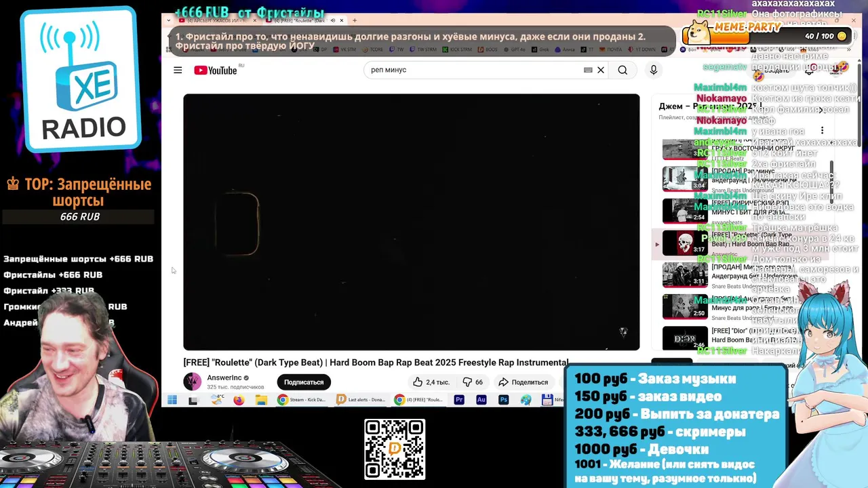868x488 pixels.
Task: Open the tab search dropdown arrow
Action: [169, 20]
